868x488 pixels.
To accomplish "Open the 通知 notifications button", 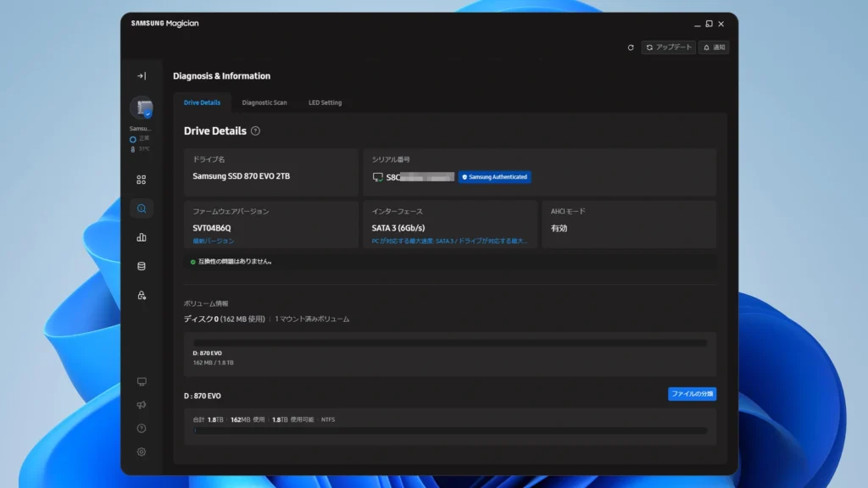I will click(x=714, y=47).
